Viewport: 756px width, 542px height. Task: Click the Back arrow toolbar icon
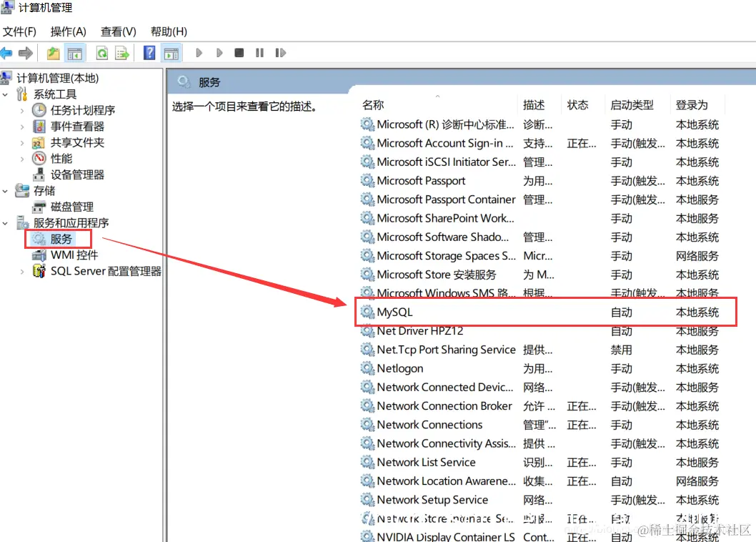point(6,53)
